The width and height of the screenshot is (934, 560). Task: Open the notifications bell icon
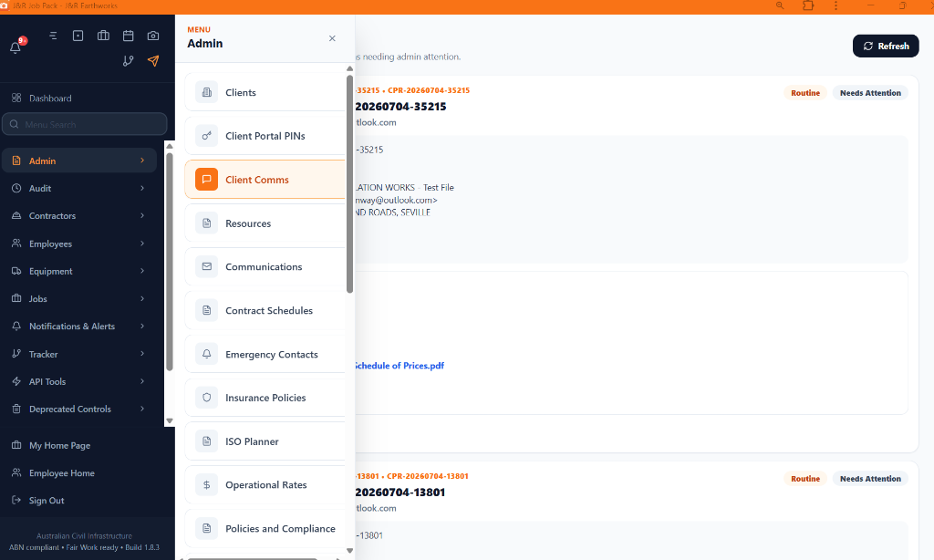coord(16,47)
